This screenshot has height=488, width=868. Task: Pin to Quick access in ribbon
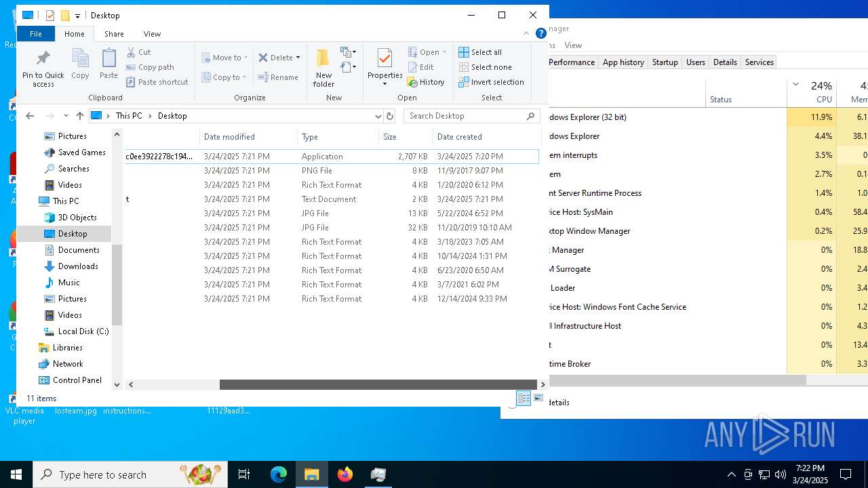43,68
